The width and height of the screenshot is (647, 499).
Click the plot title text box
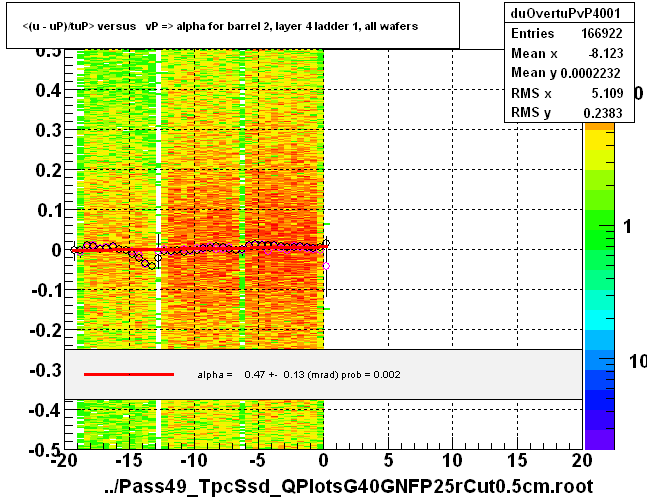233,26
